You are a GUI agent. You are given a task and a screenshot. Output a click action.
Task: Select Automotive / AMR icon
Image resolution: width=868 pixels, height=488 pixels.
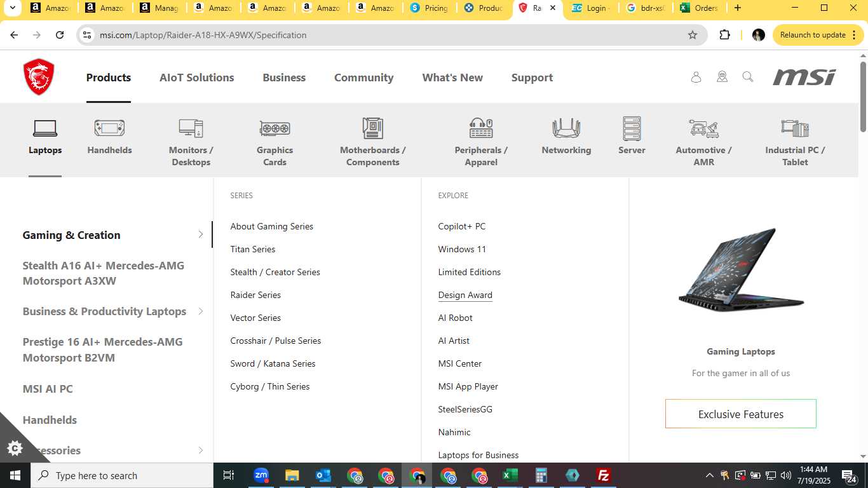coord(703,128)
